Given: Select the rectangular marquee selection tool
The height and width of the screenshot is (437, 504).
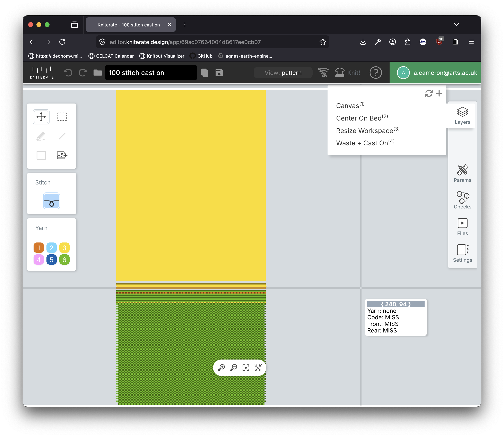Looking at the screenshot, I should point(62,117).
